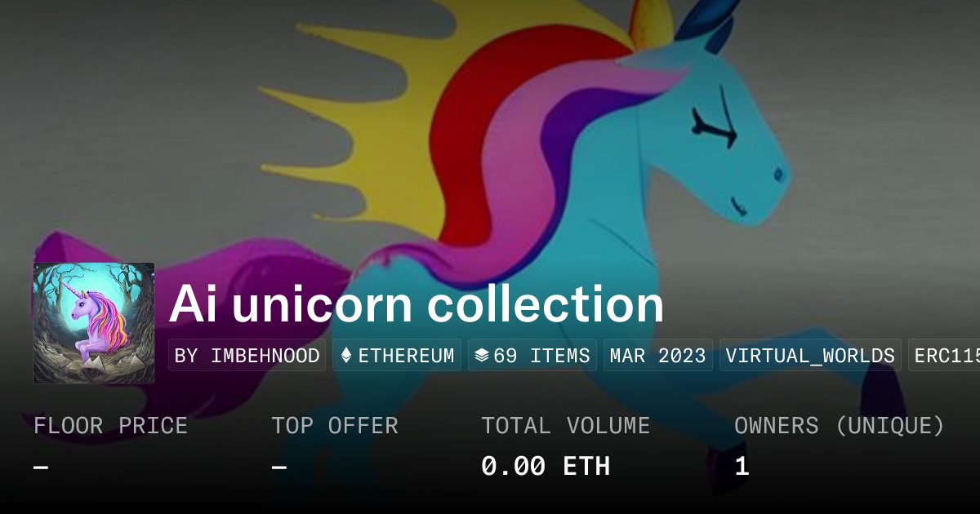Select the owners count value 1

[742, 467]
